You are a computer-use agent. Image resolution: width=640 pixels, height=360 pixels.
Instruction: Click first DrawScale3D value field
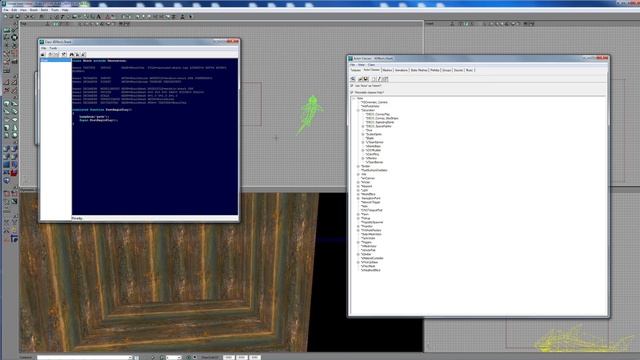[x=228, y=357]
